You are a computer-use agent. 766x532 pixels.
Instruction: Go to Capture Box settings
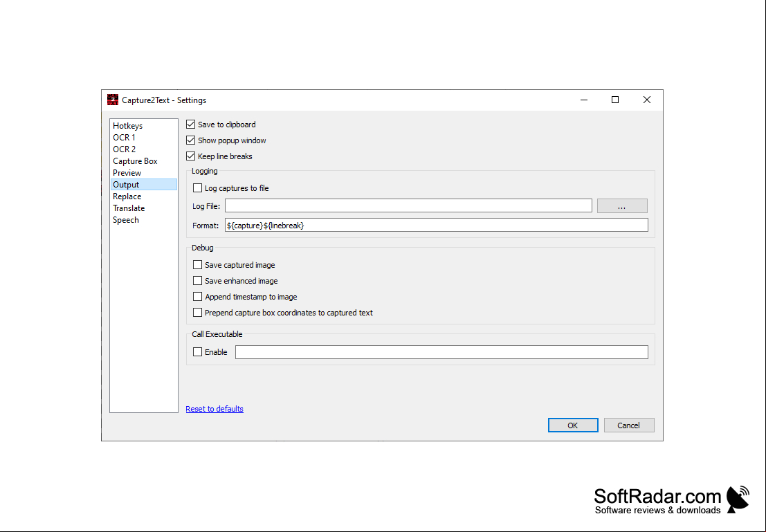click(x=144, y=160)
